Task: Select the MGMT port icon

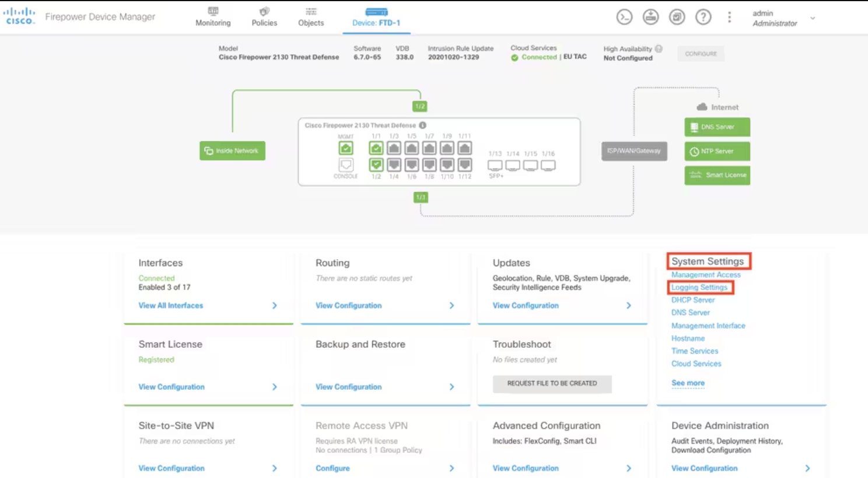Action: pyautogui.click(x=346, y=148)
